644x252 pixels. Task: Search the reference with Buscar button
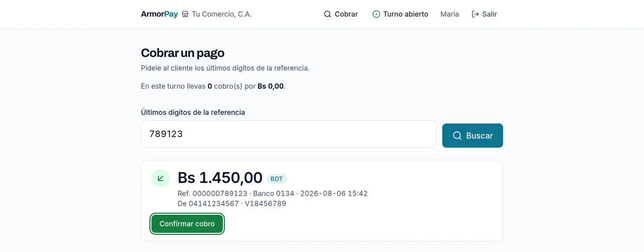click(472, 136)
